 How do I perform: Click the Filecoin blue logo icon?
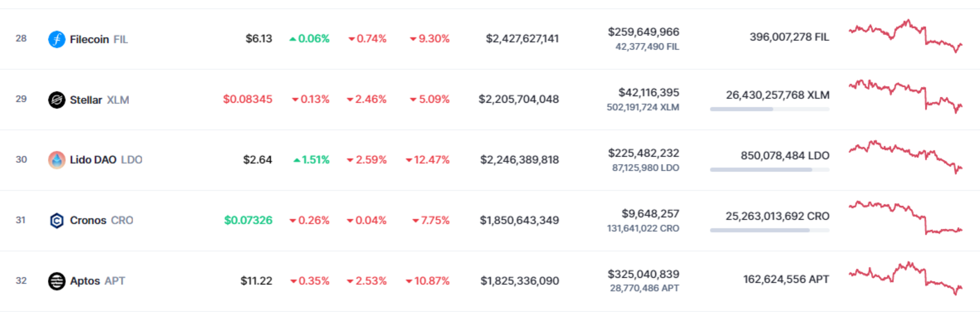point(57,39)
